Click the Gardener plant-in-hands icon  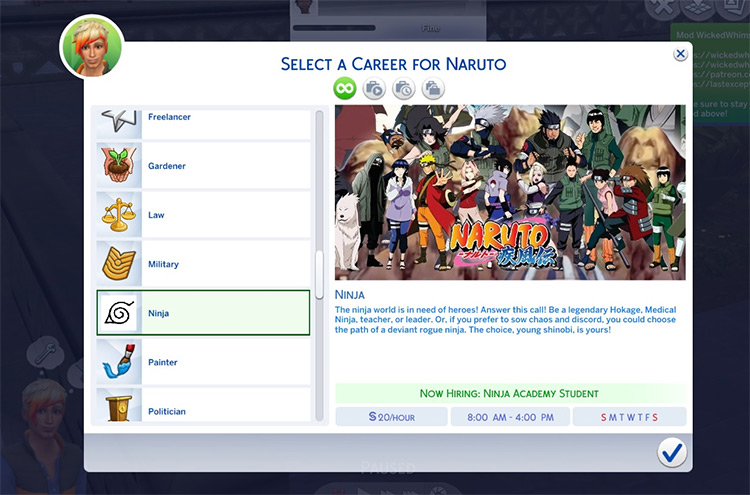119,165
